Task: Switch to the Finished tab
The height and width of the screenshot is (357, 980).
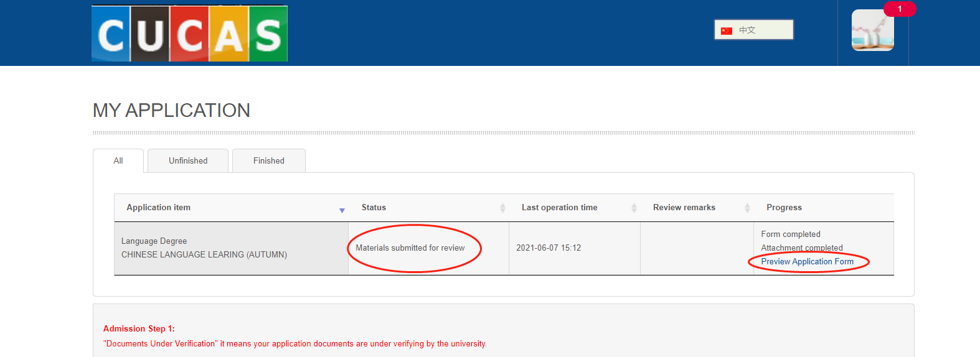Action: pyautogui.click(x=268, y=161)
